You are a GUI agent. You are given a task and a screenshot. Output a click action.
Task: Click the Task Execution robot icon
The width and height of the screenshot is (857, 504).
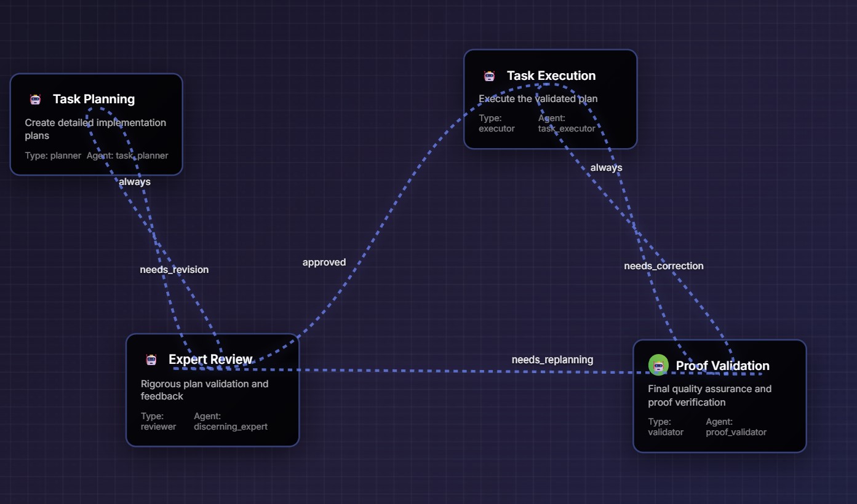489,76
